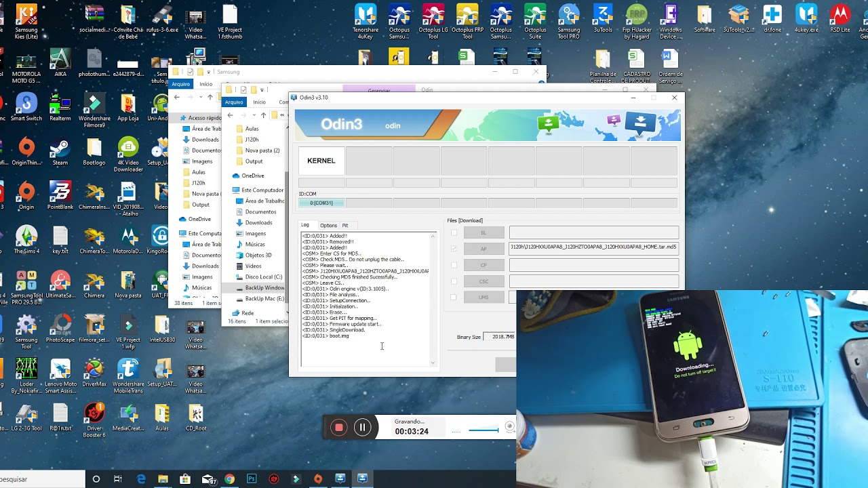
Task: Tick the CSC file checkbox in Odin
Action: click(x=454, y=281)
